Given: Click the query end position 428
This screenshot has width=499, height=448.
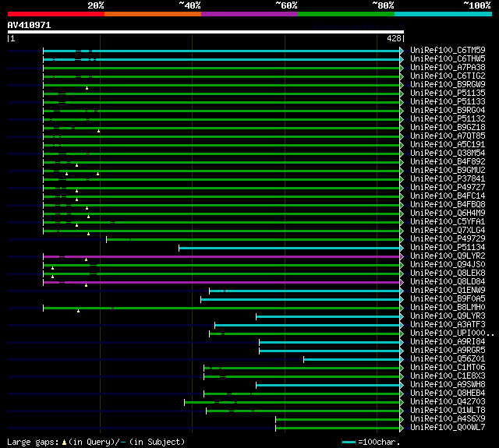Looking at the screenshot, I should pyautogui.click(x=394, y=38).
